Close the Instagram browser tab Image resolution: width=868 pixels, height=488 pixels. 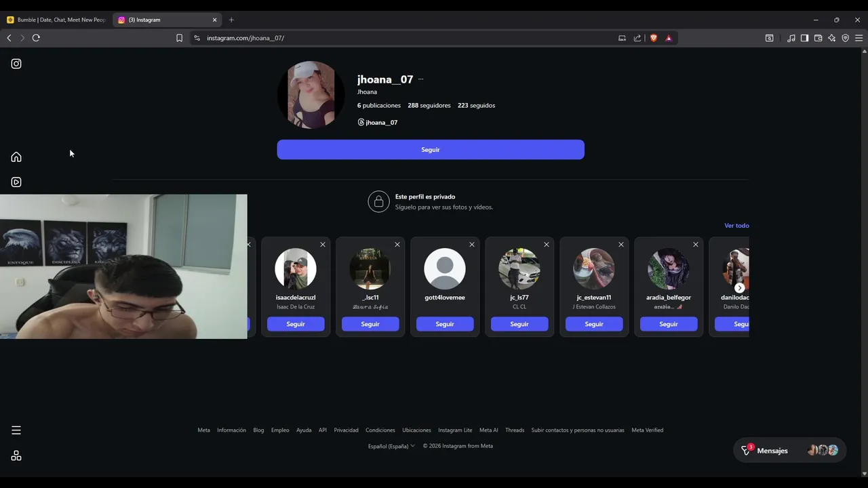tap(215, 20)
